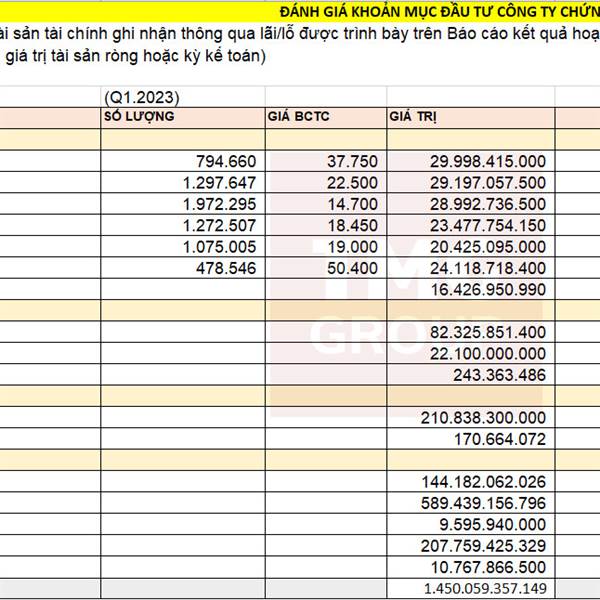Image resolution: width=600 pixels, height=600 pixels.
Task: Select value cell 22.100.000.000
Action: (x=471, y=354)
